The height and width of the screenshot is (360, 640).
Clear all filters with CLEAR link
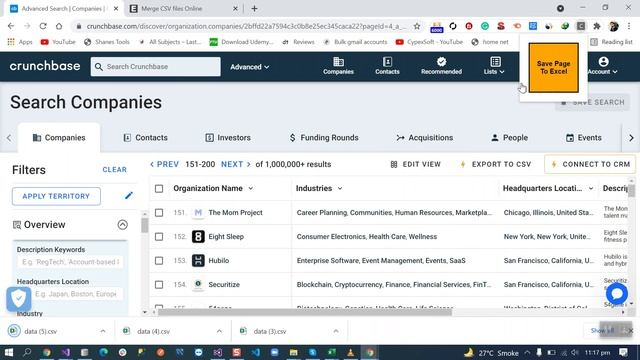click(115, 169)
